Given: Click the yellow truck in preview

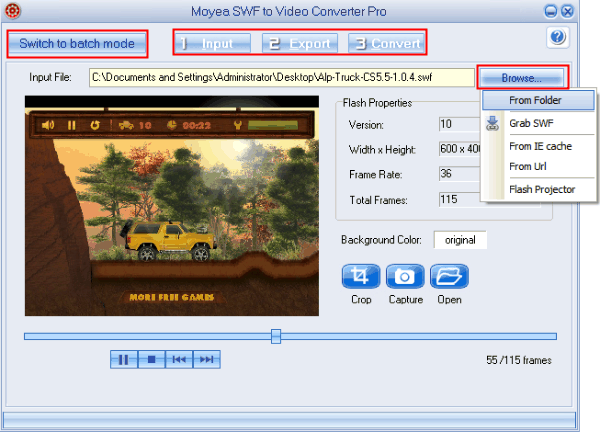Looking at the screenshot, I should pos(169,241).
